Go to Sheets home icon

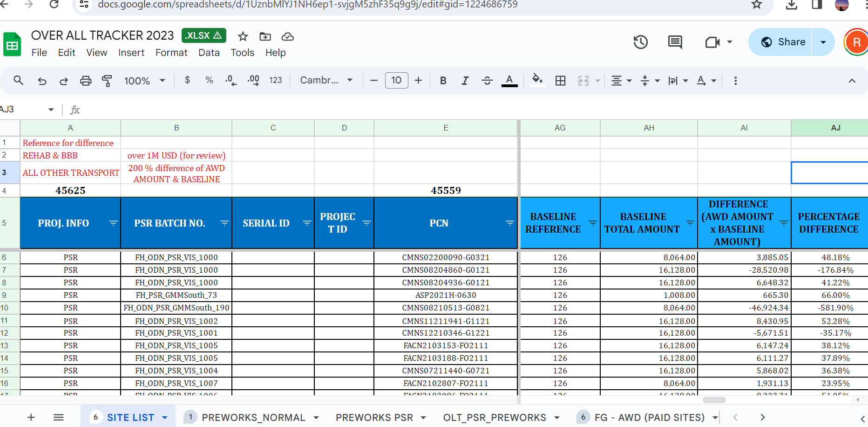pyautogui.click(x=12, y=44)
